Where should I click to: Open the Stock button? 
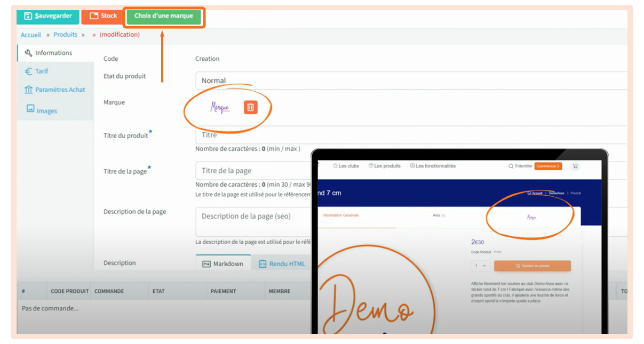point(103,16)
